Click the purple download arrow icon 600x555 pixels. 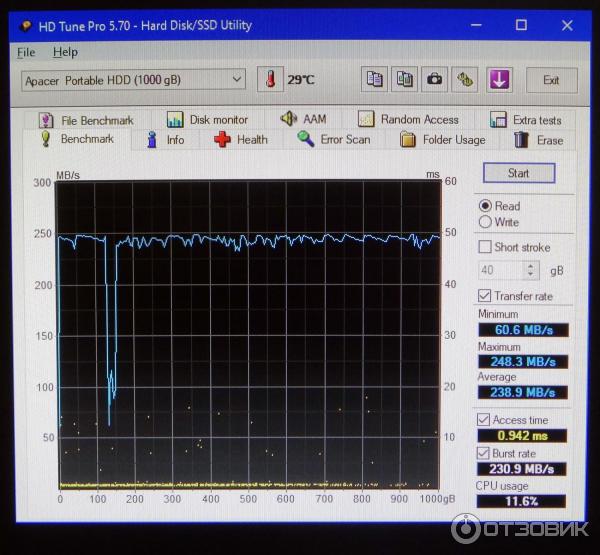coord(499,79)
